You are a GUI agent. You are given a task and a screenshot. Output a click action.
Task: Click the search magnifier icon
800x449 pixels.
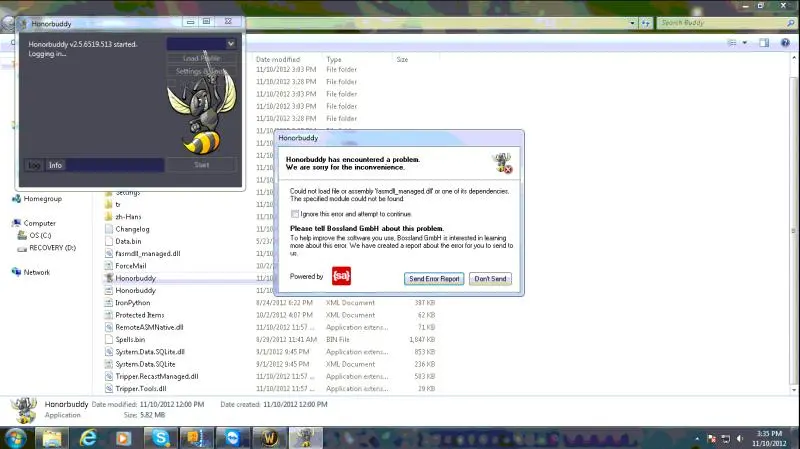point(791,23)
